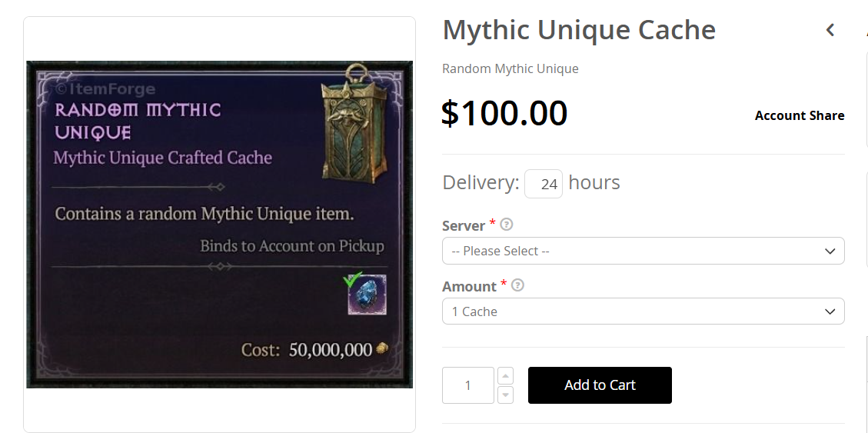The image size is (868, 433).
Task: Click the Server dropdown arrow
Action: (x=830, y=251)
